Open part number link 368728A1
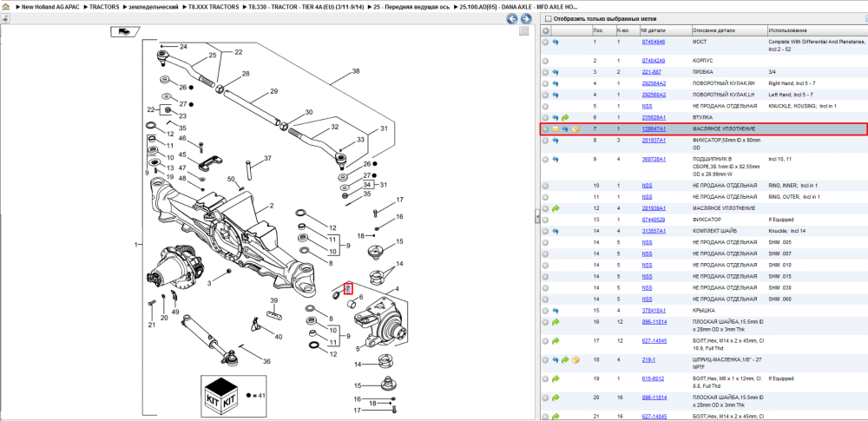The height and width of the screenshot is (421, 868). pyautogui.click(x=654, y=159)
